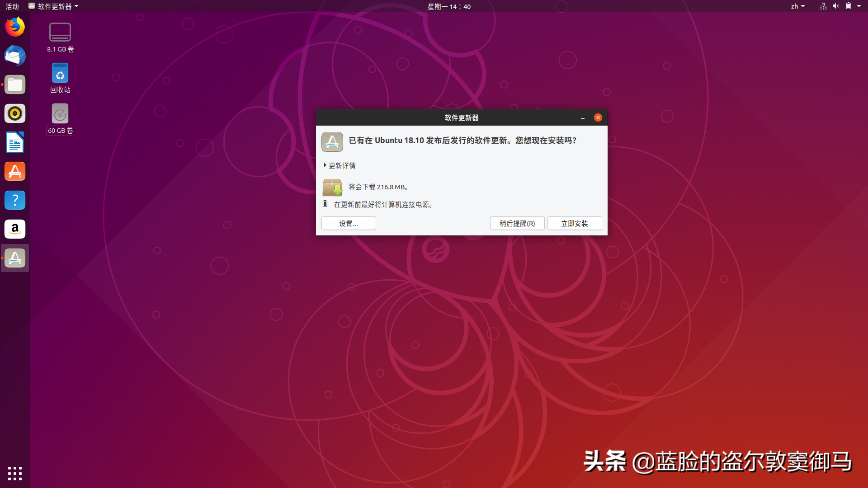Open LibreOffice Writer from the dock
868x488 pixels.
point(15,142)
